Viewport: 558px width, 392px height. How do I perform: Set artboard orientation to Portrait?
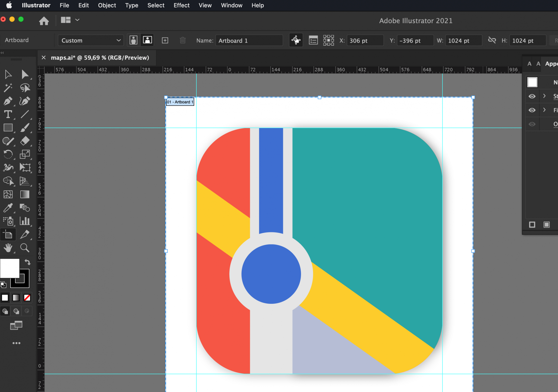click(x=133, y=40)
